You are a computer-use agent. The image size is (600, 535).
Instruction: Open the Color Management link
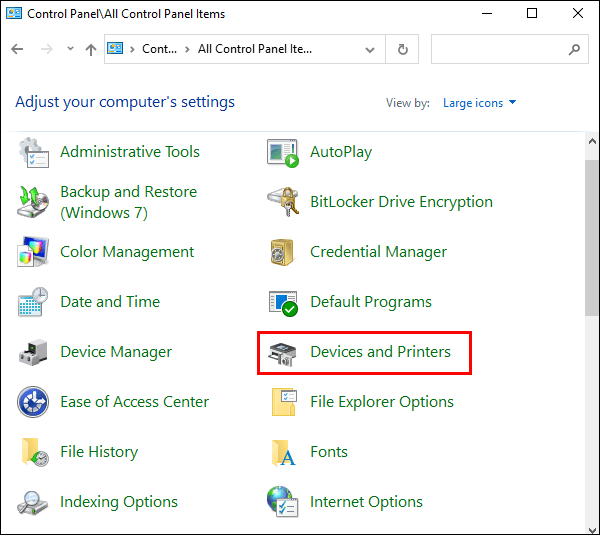[127, 252]
